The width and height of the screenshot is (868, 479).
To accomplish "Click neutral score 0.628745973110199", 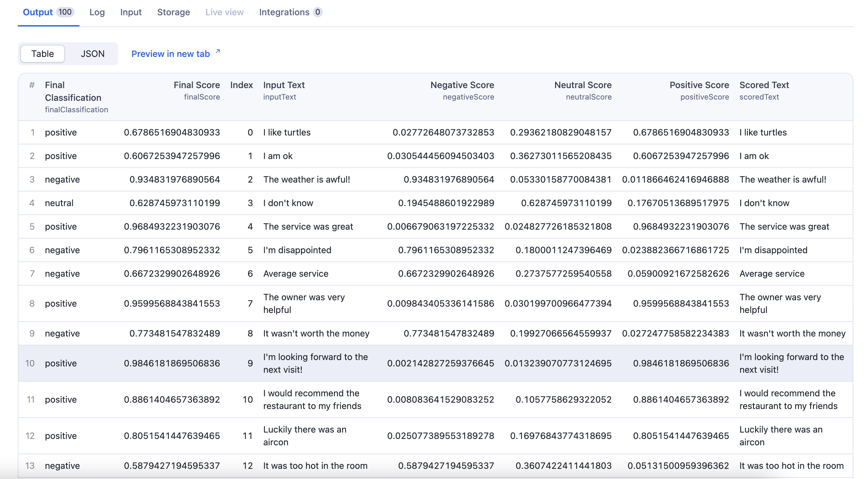I will coord(566,203).
